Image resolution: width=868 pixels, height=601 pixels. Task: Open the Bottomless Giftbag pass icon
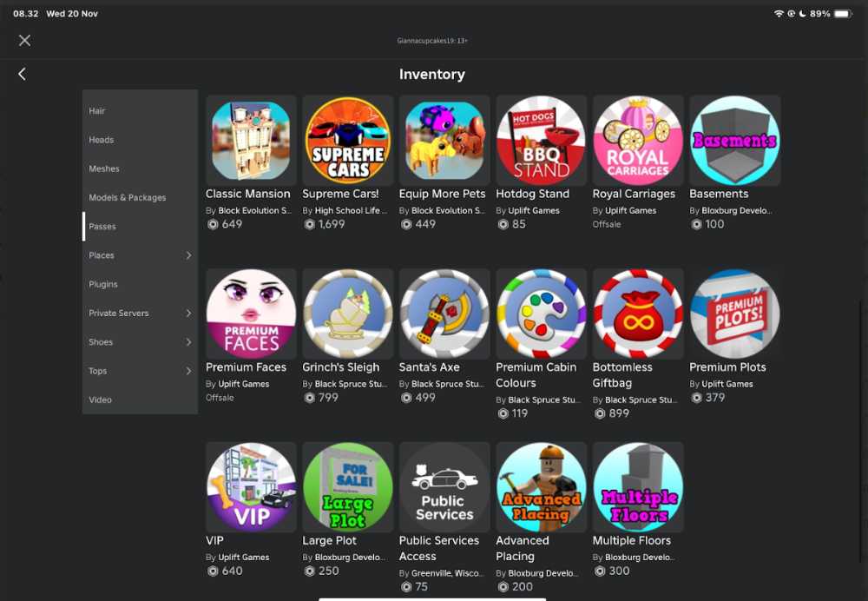[x=638, y=314]
